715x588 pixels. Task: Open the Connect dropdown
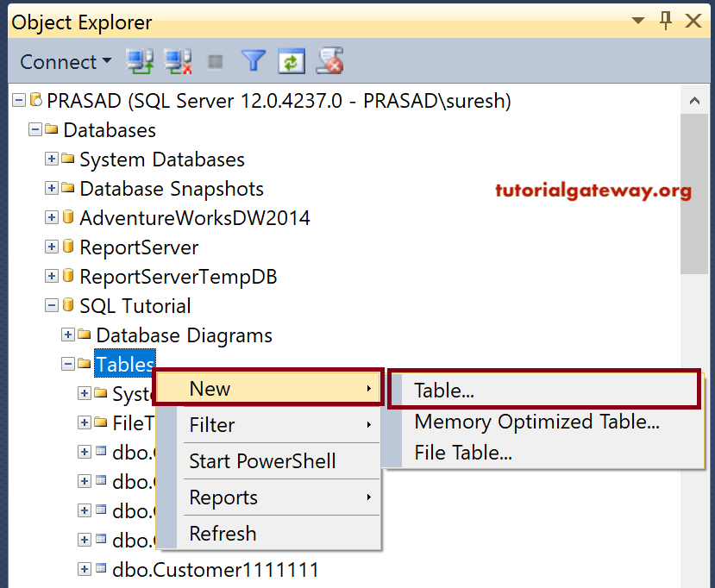pos(66,61)
